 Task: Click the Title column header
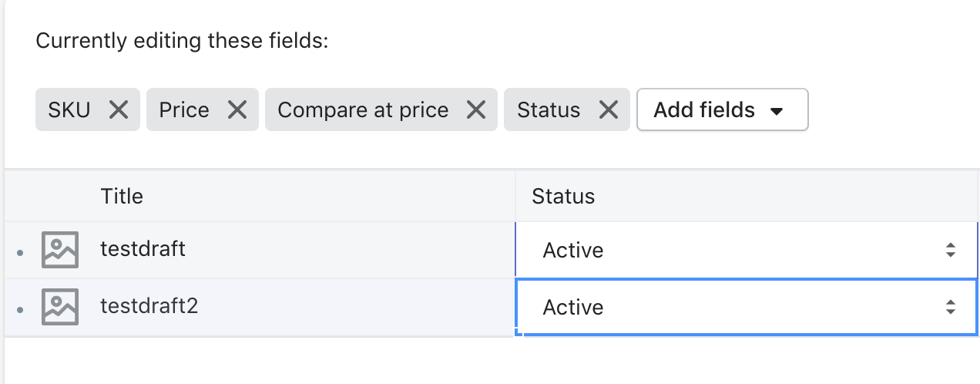tap(122, 196)
